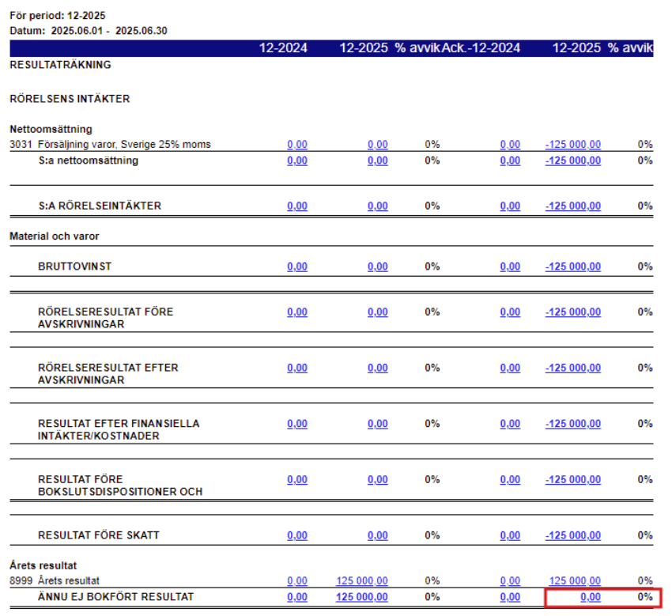The height and width of the screenshot is (616, 672).
Task: Open -125 000,00 for RÖRELSERESULTAT FÖRE AVSKRIVNINGAR
Action: pyautogui.click(x=572, y=312)
